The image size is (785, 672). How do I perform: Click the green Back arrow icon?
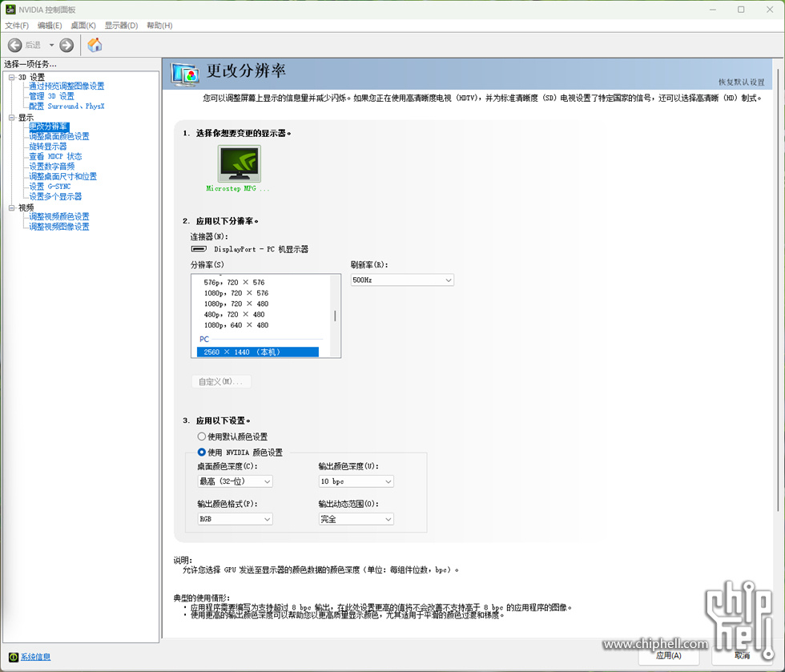pos(15,46)
